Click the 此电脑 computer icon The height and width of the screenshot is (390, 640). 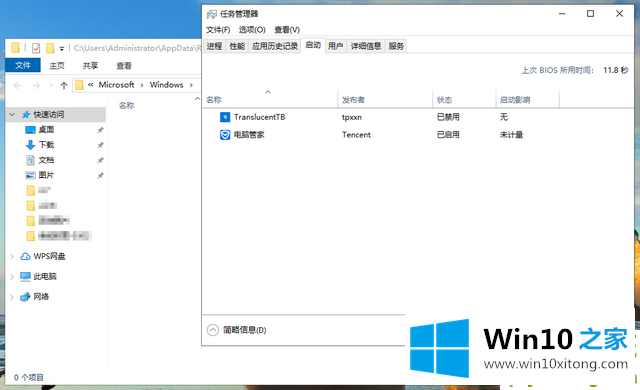click(x=25, y=277)
